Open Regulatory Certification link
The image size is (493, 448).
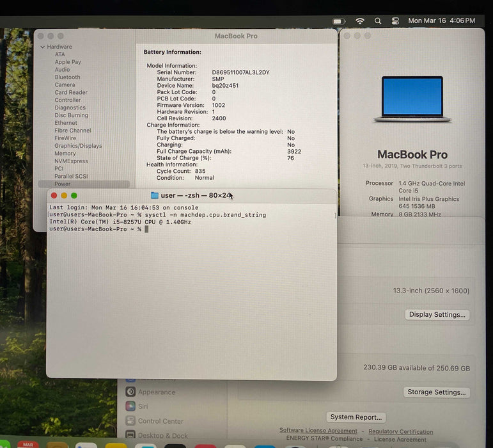pos(400,431)
